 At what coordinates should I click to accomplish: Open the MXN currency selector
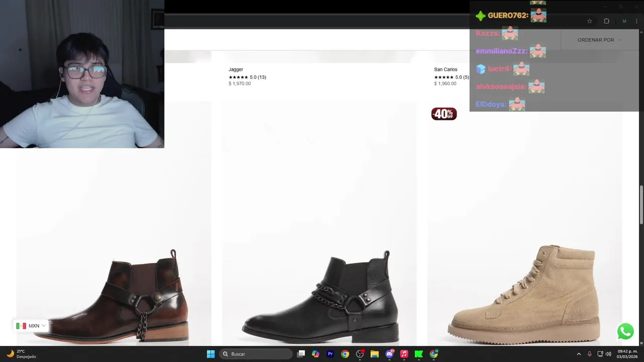(31, 326)
